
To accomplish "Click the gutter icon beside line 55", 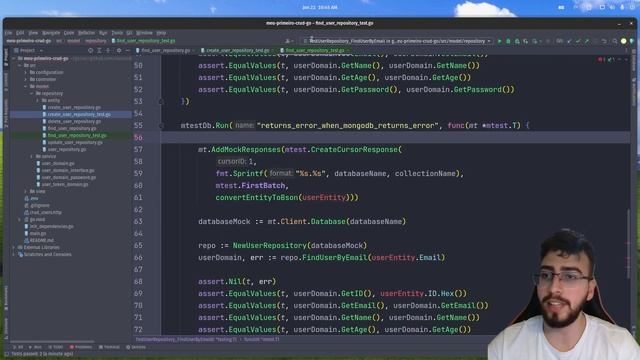I will pos(161,125).
